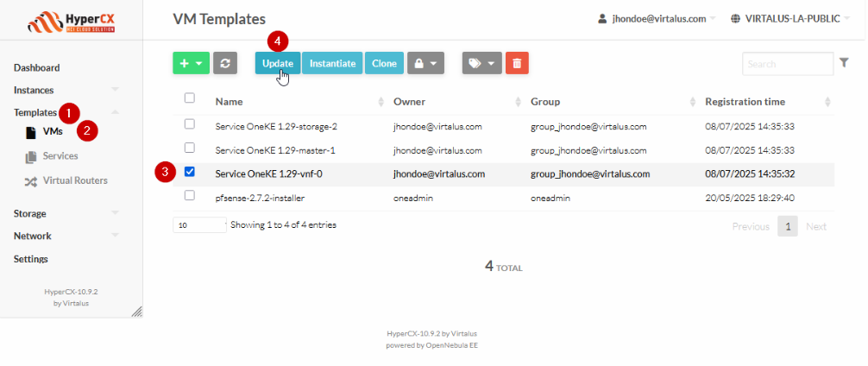Click the red trash delete icon
The image size is (868, 366).
(517, 63)
